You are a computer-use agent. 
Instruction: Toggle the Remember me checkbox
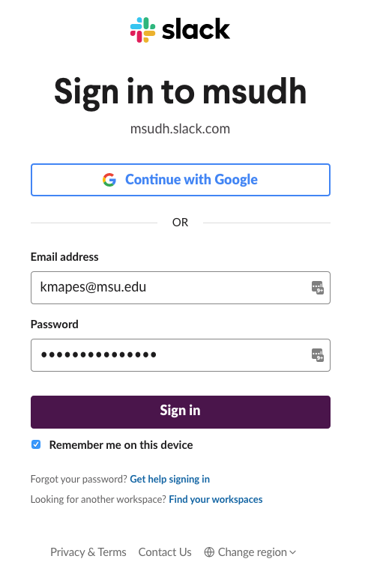(x=36, y=444)
